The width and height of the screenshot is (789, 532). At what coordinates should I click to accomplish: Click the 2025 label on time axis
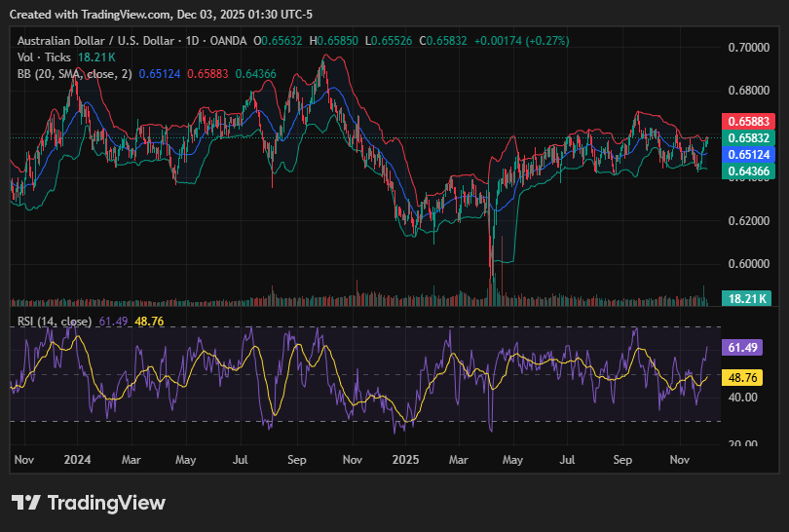[x=403, y=458]
